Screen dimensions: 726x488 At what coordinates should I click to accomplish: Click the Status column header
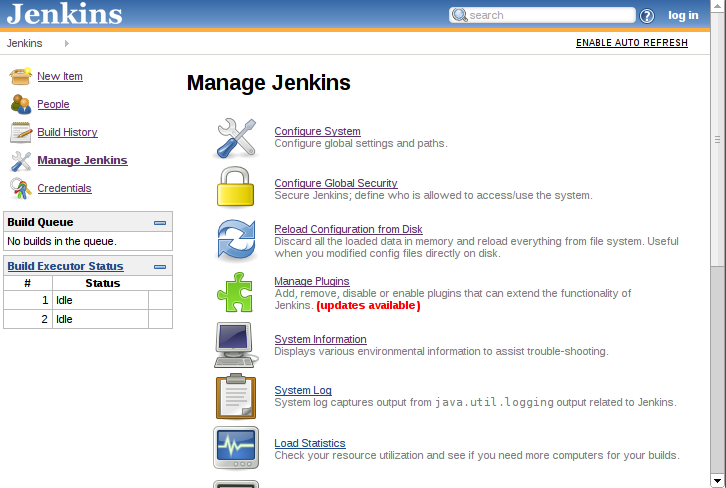click(103, 283)
